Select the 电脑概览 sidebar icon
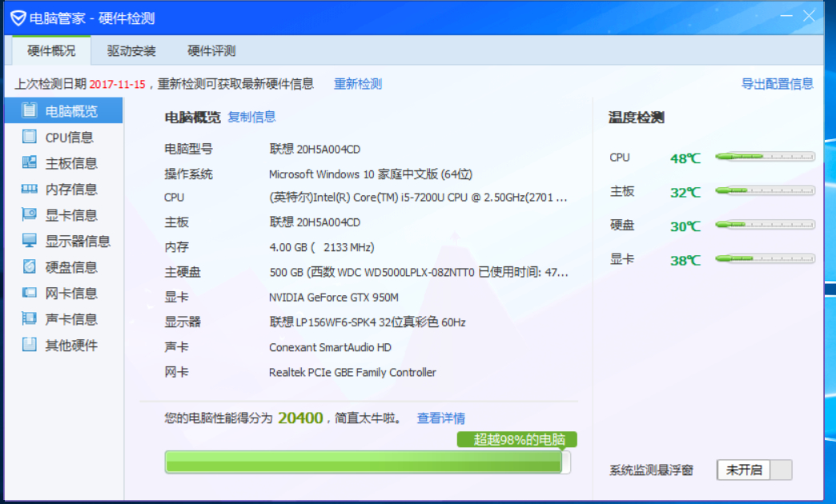 click(x=30, y=110)
